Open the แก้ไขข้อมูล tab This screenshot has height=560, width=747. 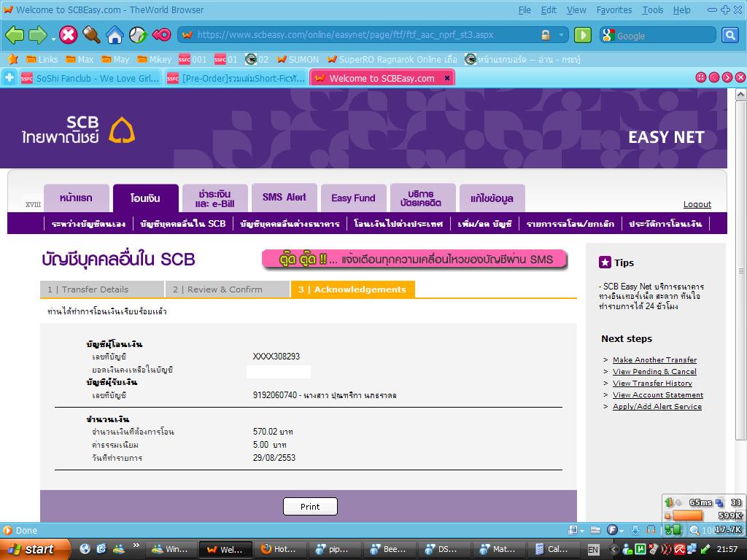[492, 198]
